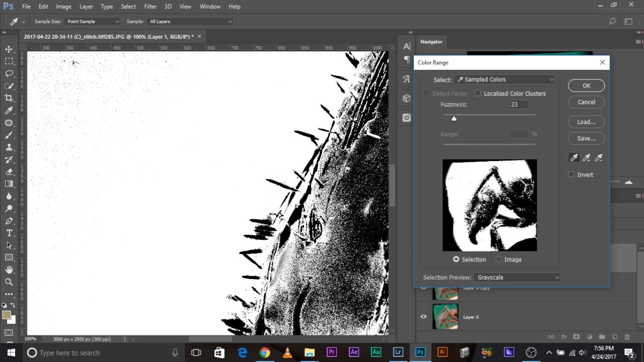Image resolution: width=644 pixels, height=362 pixels.
Task: Select the Spot Healing Brush tool
Action: coord(9,123)
